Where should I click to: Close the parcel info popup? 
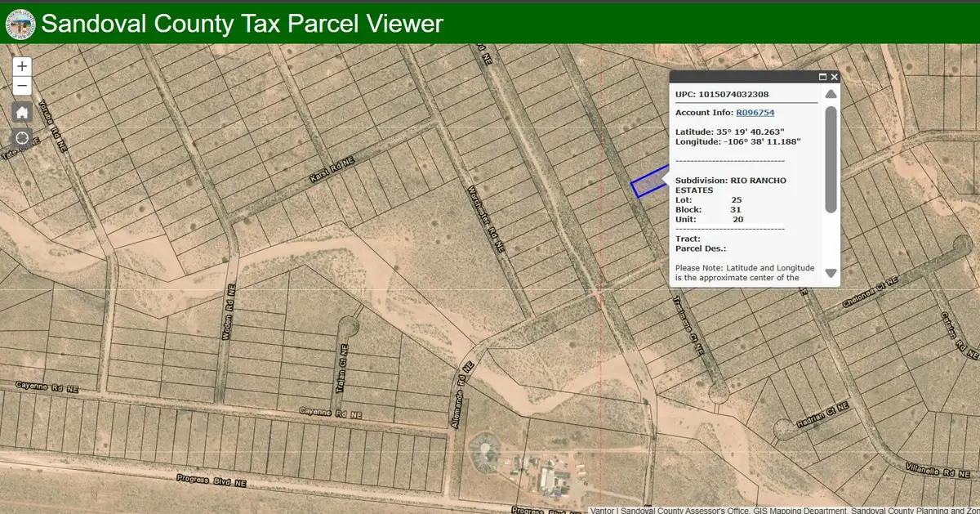(x=834, y=78)
